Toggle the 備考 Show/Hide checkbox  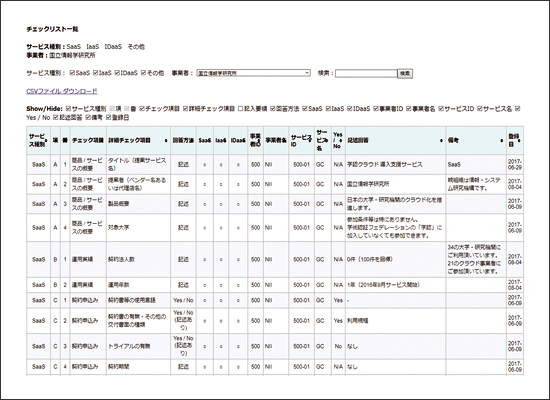pyautogui.click(x=88, y=118)
